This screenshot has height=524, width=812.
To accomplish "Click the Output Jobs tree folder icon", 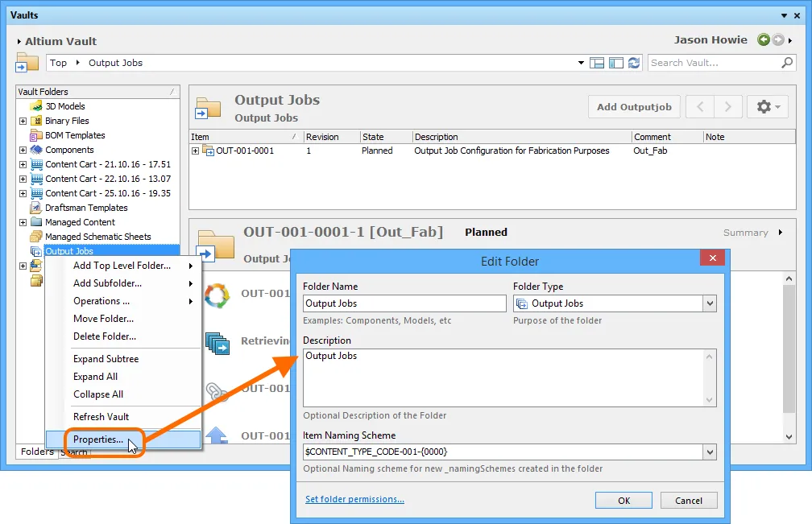I will tap(36, 251).
